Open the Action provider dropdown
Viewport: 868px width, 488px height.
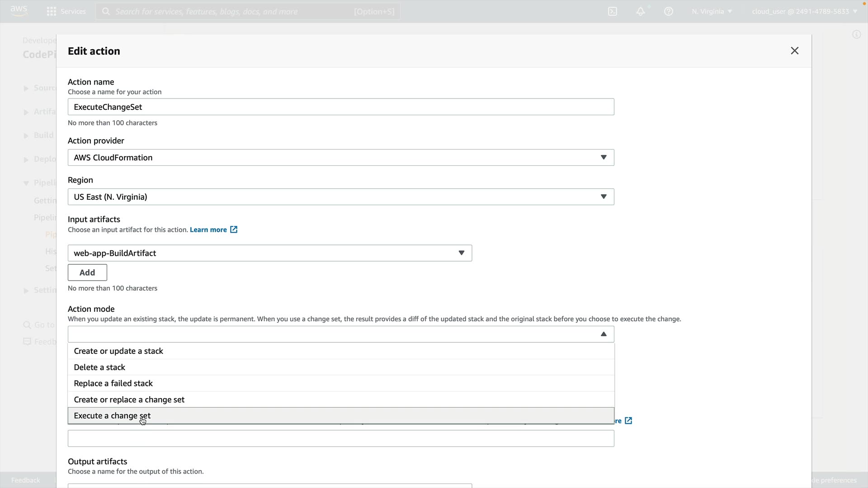pyautogui.click(x=340, y=157)
